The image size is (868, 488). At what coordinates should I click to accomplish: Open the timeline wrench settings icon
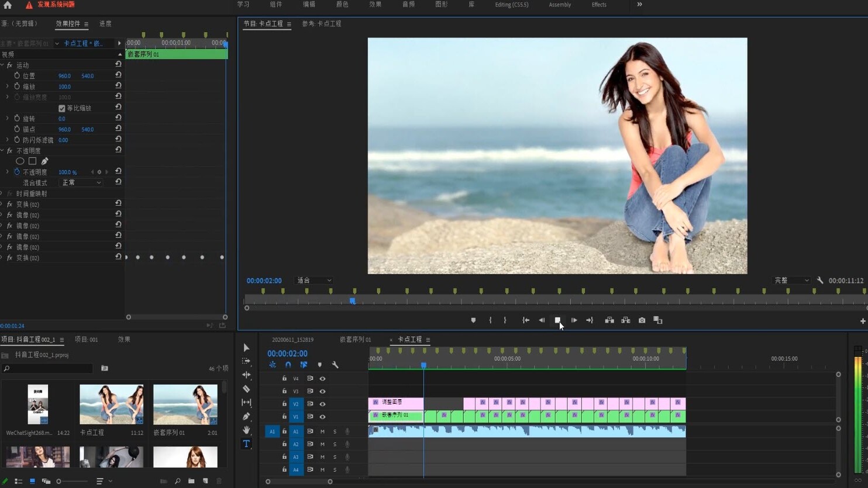335,365
